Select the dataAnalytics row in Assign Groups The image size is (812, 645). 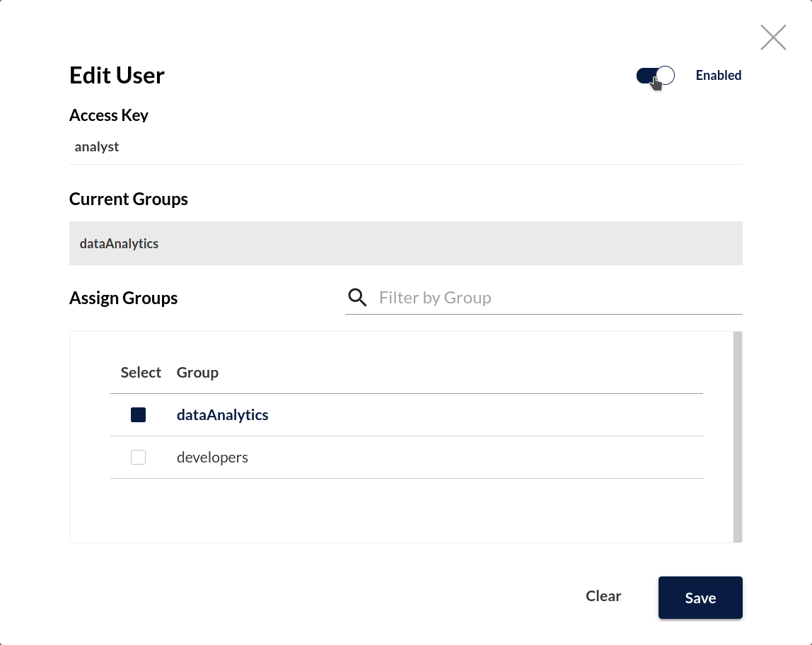[x=222, y=414]
